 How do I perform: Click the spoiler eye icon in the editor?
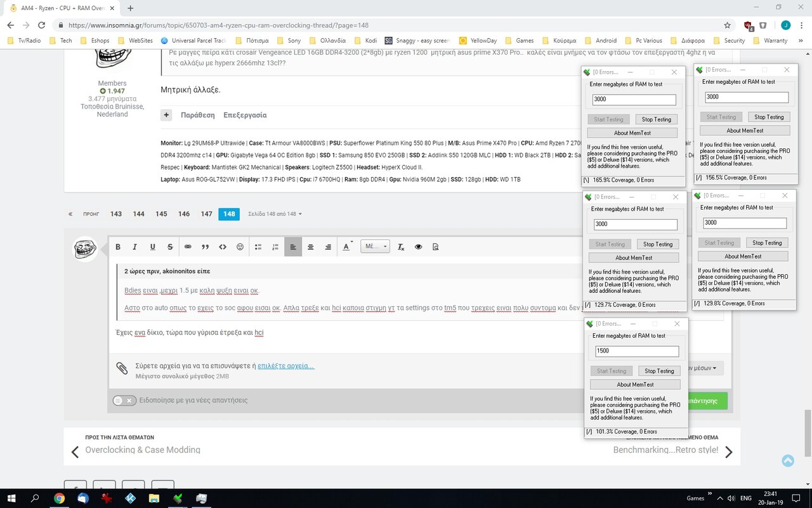418,247
